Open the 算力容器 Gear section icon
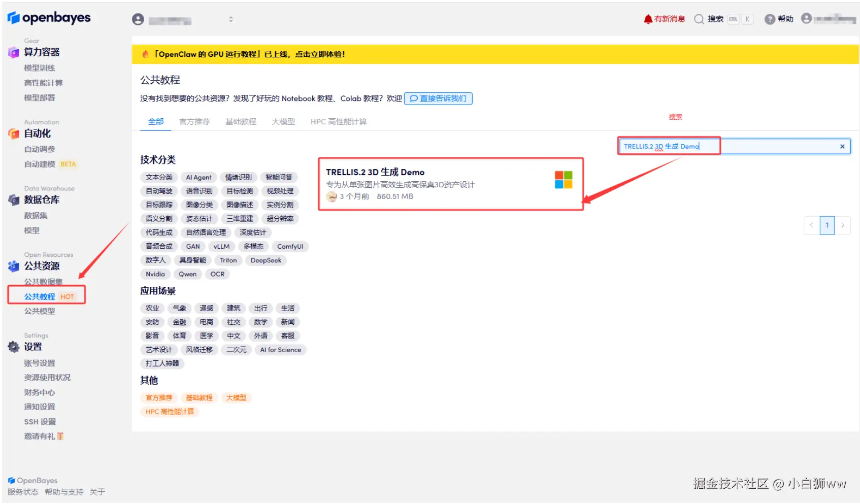This screenshot has width=860, height=504. coord(14,52)
